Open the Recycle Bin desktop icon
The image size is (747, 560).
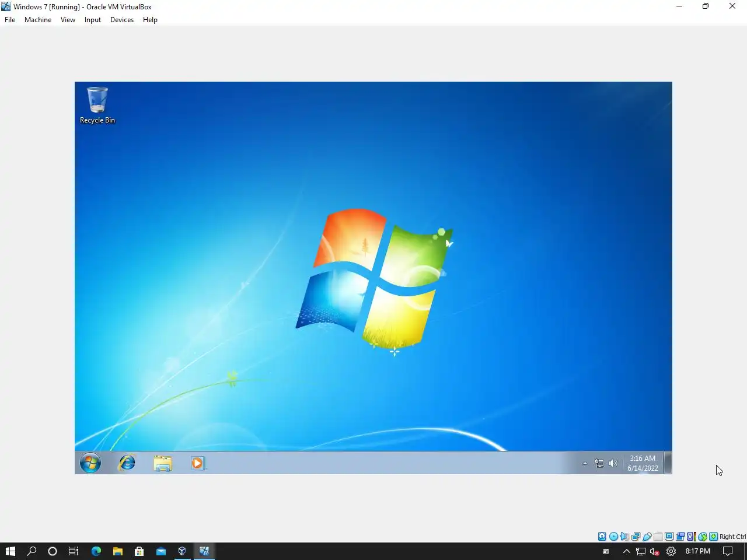pyautogui.click(x=97, y=106)
